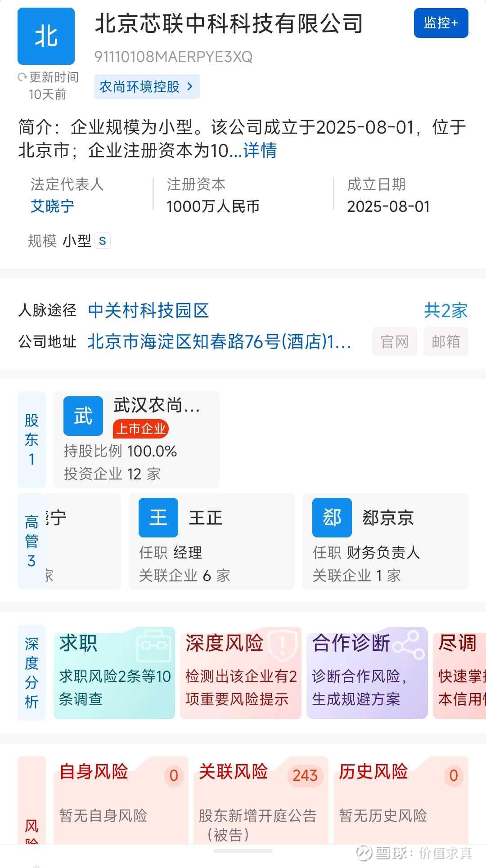Tap share-nodes icon on 合作诊断 card
This screenshot has width=486, height=868.
(409, 645)
